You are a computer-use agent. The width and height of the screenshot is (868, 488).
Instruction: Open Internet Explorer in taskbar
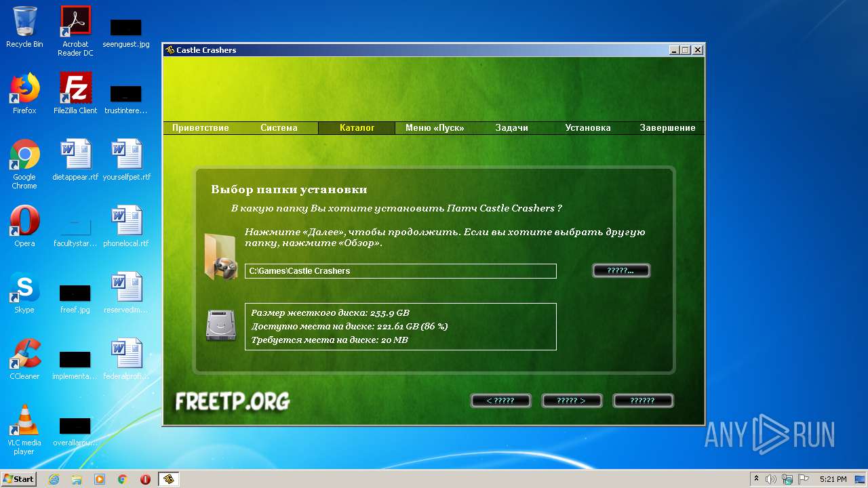pyautogui.click(x=54, y=479)
